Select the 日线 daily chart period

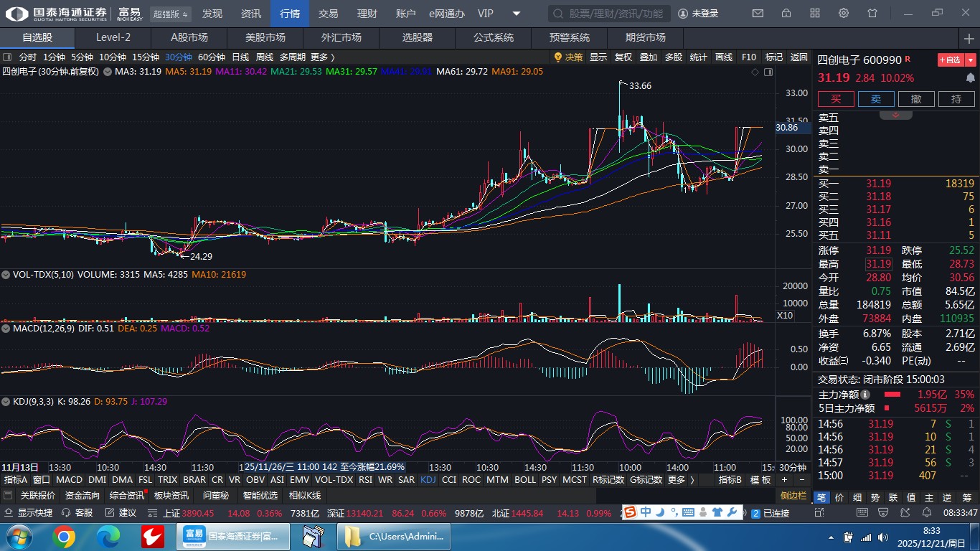(240, 57)
